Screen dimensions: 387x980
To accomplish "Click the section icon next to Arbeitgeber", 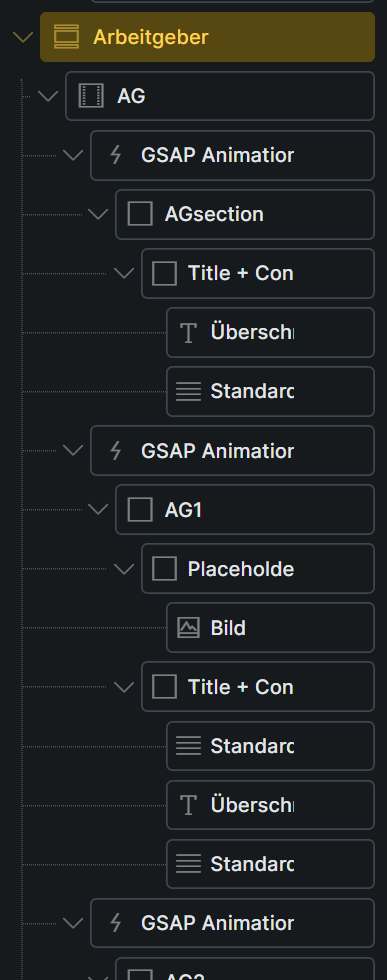I will (66, 37).
